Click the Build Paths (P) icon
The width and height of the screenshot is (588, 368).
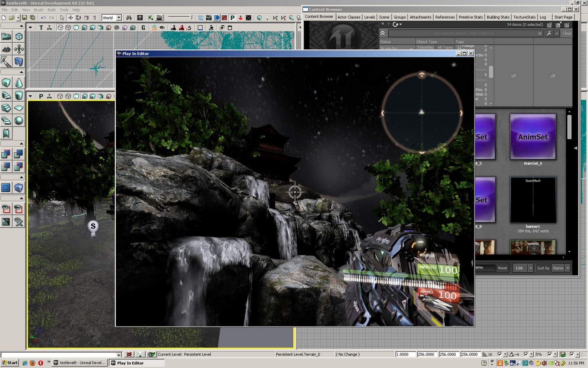click(x=232, y=18)
